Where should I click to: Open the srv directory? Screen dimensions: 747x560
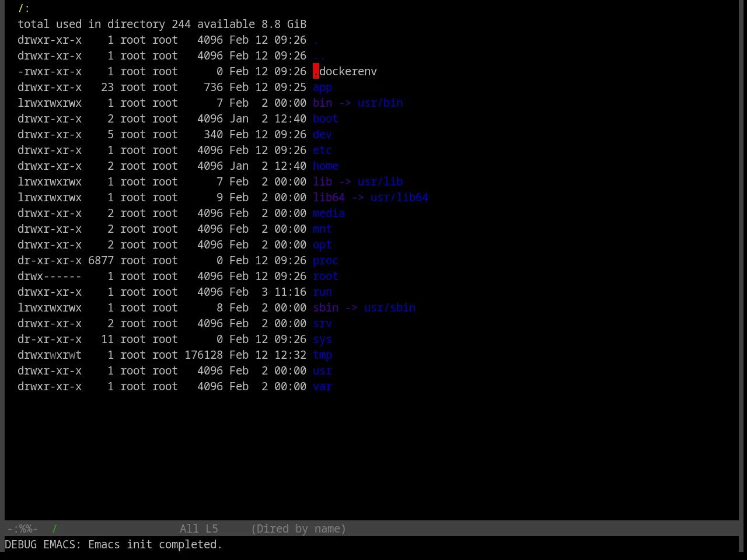point(322,323)
